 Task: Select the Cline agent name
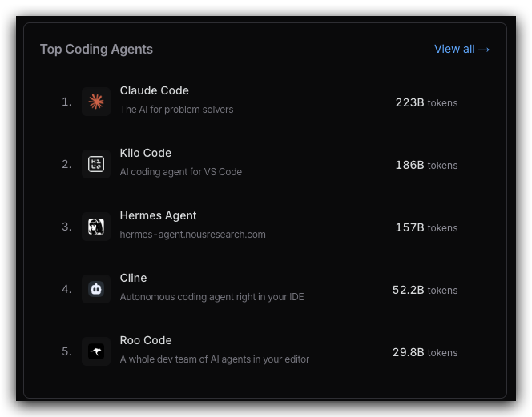(133, 278)
